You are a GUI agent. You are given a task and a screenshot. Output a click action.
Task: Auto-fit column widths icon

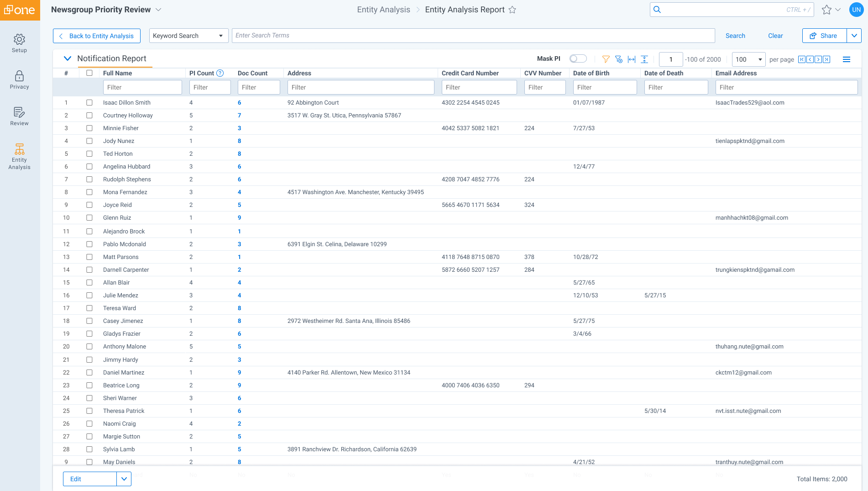[631, 59]
